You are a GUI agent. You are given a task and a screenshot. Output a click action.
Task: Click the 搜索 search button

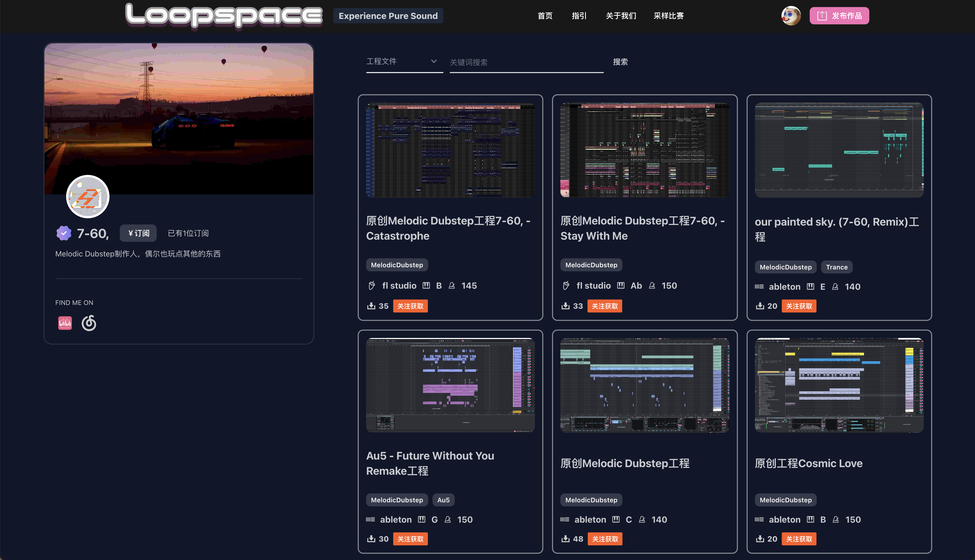[620, 61]
